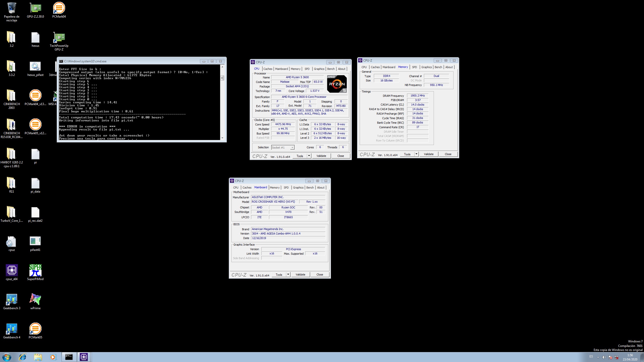
Task: Open the TurboV_Core folder icon
Action: click(x=12, y=214)
